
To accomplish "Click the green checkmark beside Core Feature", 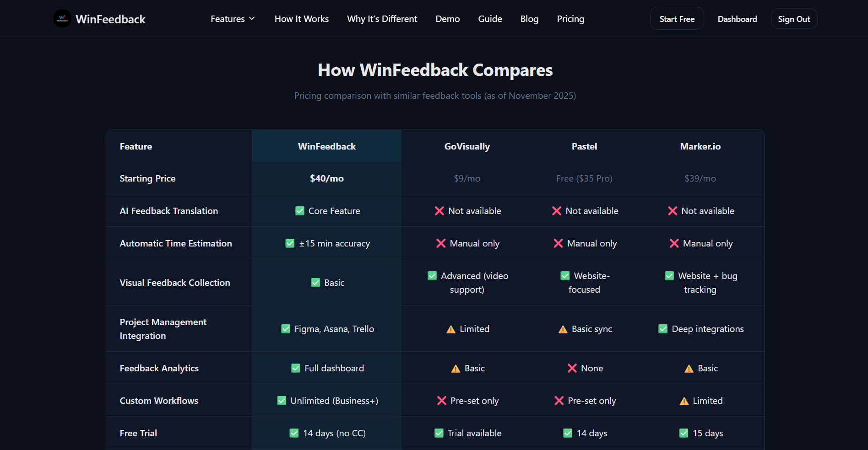I will [299, 211].
